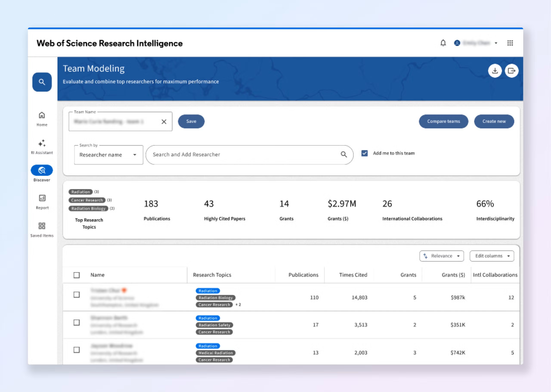Click the Times Cited column header
This screenshot has width=551, height=392.
[353, 275]
